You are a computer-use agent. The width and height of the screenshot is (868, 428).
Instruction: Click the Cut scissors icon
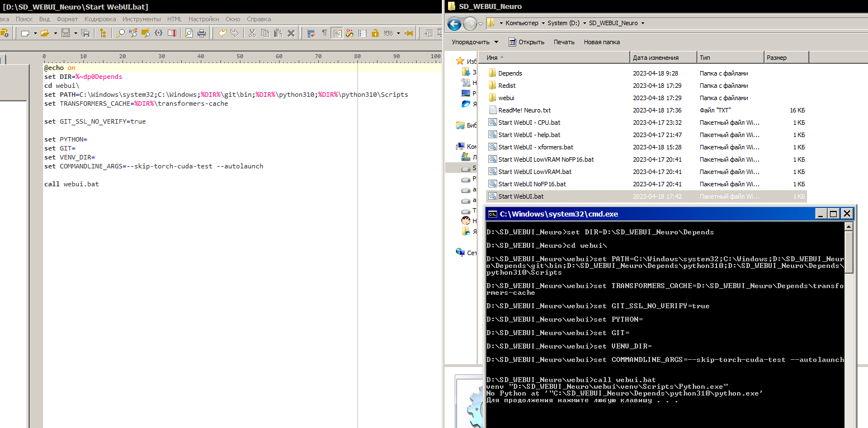tap(252, 34)
